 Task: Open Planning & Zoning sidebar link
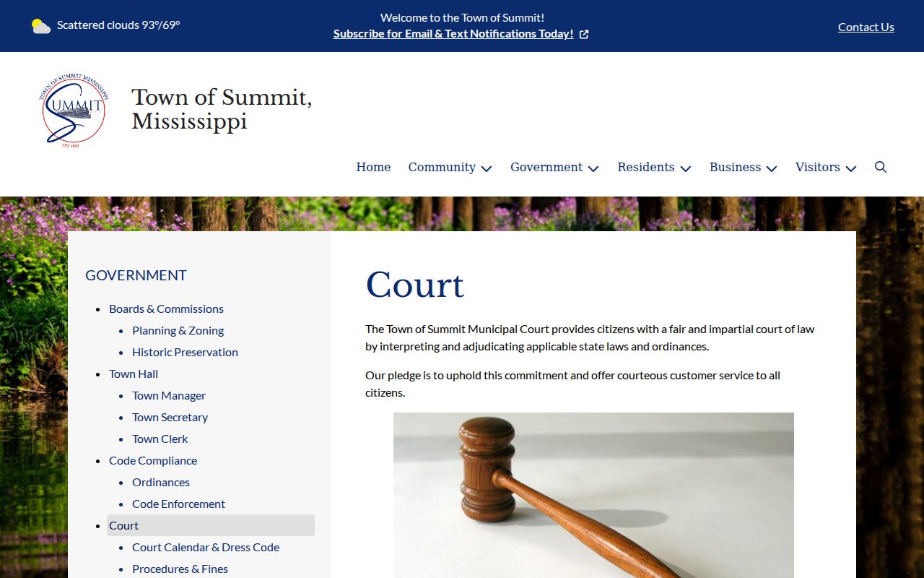pyautogui.click(x=178, y=330)
